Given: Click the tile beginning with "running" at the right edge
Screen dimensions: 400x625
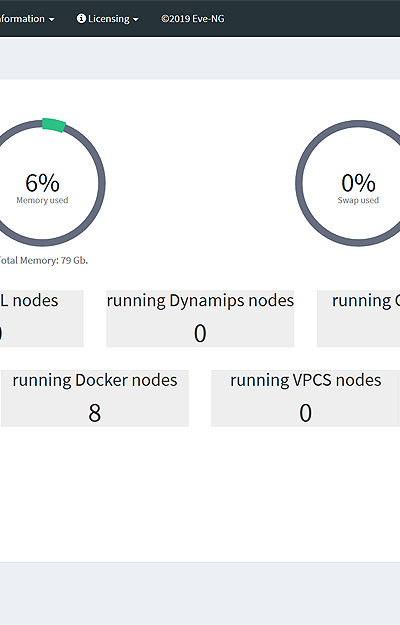Looking at the screenshot, I should [359, 318].
